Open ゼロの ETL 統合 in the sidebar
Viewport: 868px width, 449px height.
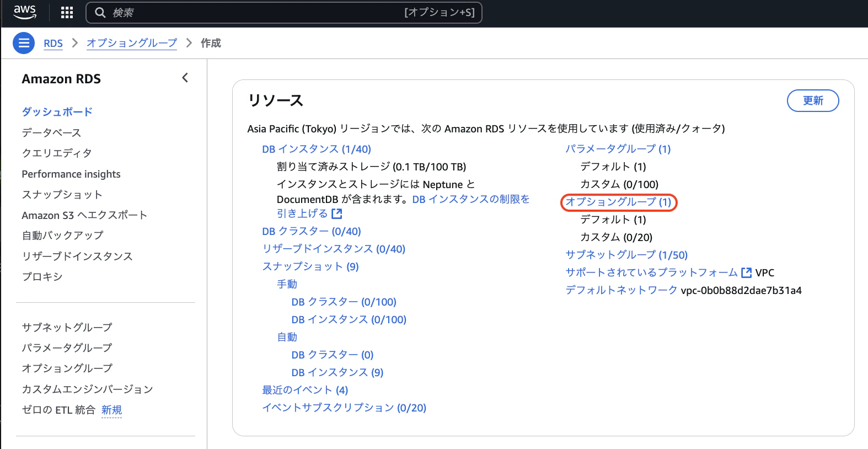click(x=58, y=410)
